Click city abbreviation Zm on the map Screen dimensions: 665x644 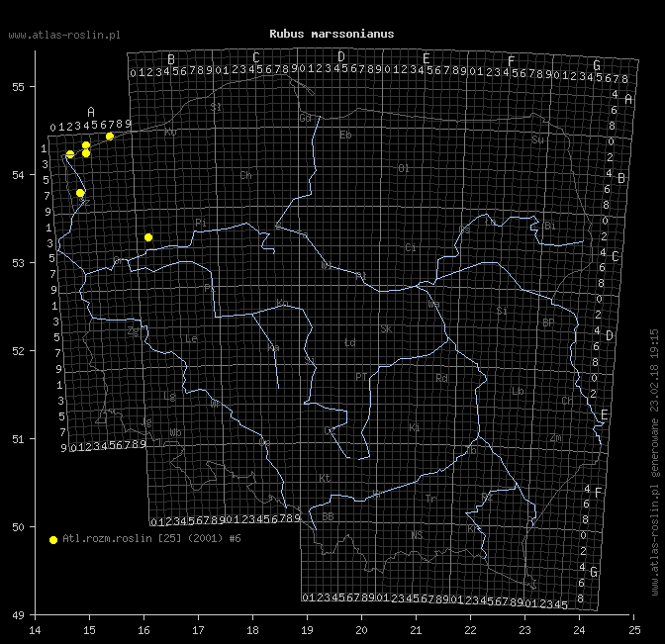[556, 438]
